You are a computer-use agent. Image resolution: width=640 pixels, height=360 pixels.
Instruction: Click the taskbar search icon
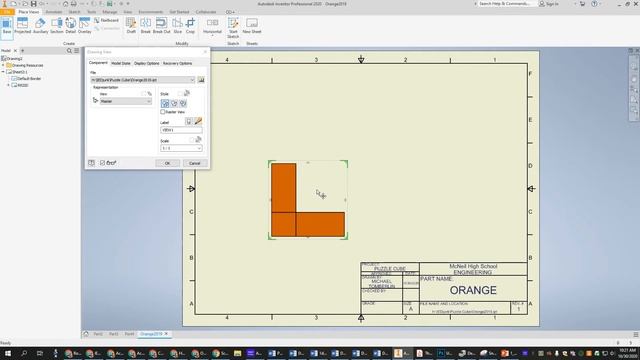pyautogui.click(x=24, y=353)
